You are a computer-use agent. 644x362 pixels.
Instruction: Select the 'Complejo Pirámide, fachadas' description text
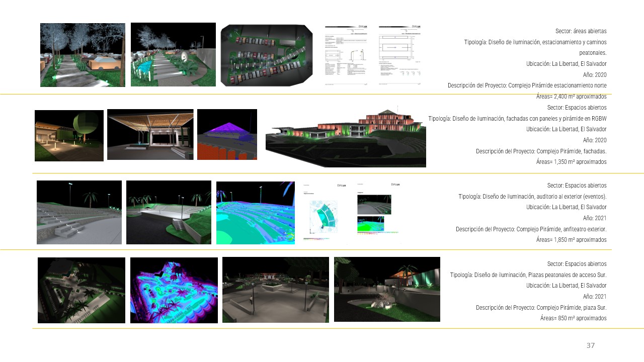point(541,151)
